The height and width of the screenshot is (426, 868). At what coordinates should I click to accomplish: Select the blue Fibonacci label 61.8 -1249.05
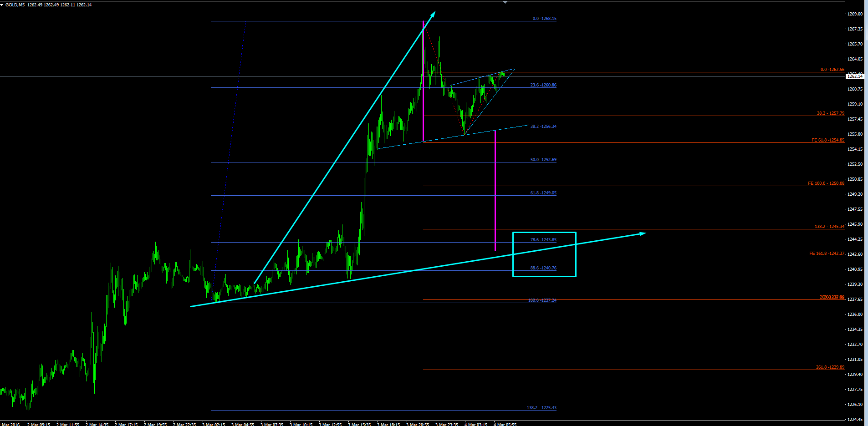click(x=543, y=193)
